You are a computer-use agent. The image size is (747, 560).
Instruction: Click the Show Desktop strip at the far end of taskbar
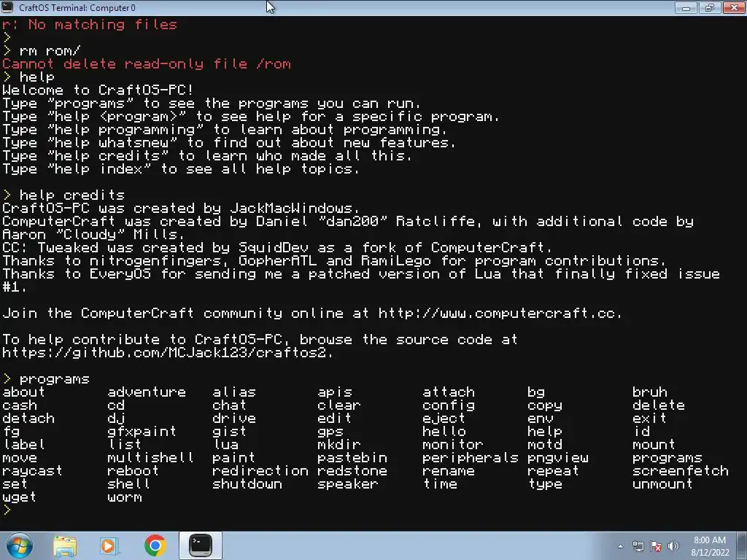[743, 545]
